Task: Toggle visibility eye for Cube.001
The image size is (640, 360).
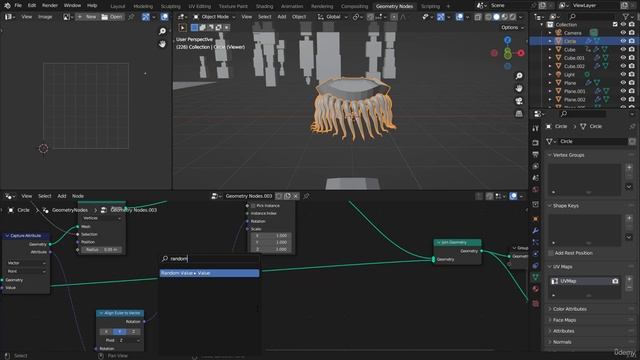Action: (623, 58)
